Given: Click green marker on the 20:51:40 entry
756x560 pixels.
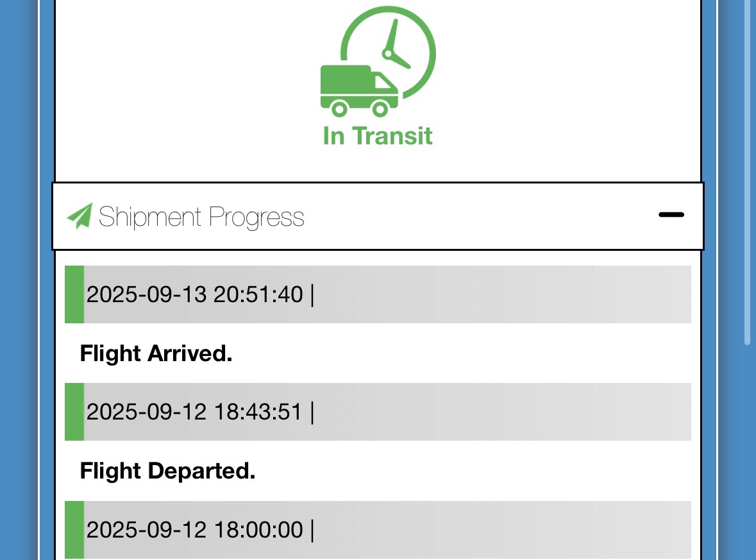Looking at the screenshot, I should 74,294.
